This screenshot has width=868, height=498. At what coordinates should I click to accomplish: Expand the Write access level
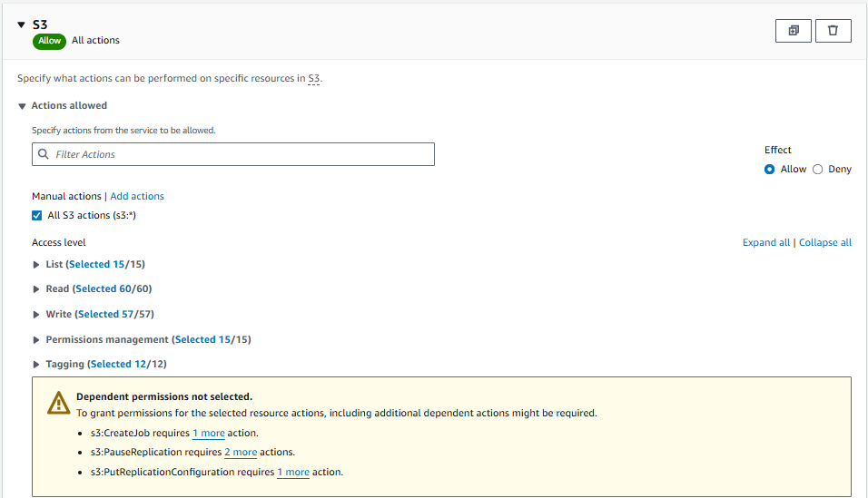tap(36, 314)
